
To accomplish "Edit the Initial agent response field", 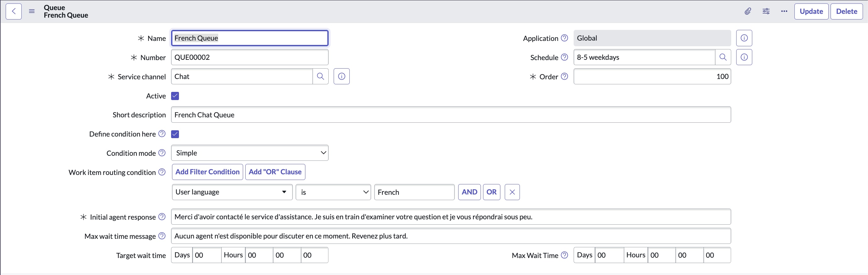I will click(x=451, y=217).
